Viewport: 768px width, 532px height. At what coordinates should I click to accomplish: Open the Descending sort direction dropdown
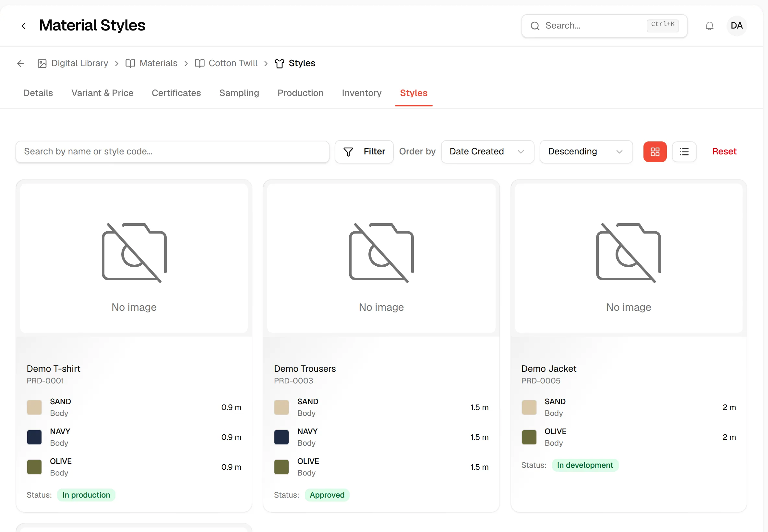(586, 152)
